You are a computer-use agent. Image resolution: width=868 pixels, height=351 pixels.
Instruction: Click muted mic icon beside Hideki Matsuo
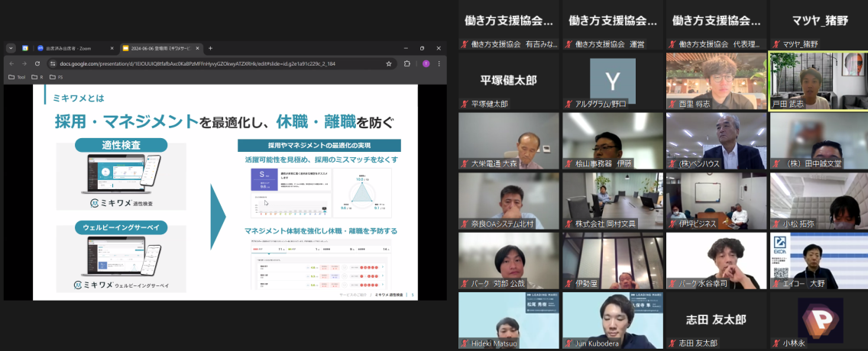464,343
